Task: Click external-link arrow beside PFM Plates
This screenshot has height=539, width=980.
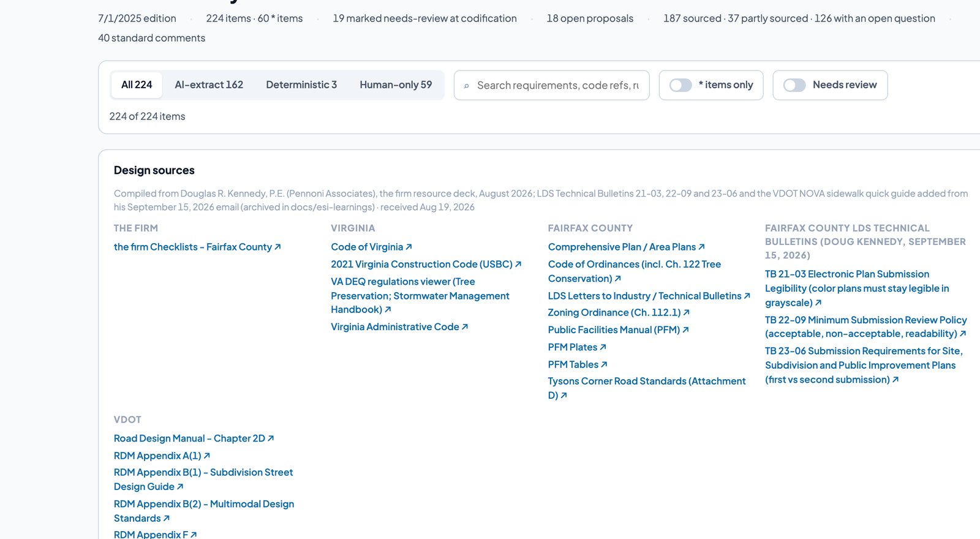Action: (x=603, y=347)
